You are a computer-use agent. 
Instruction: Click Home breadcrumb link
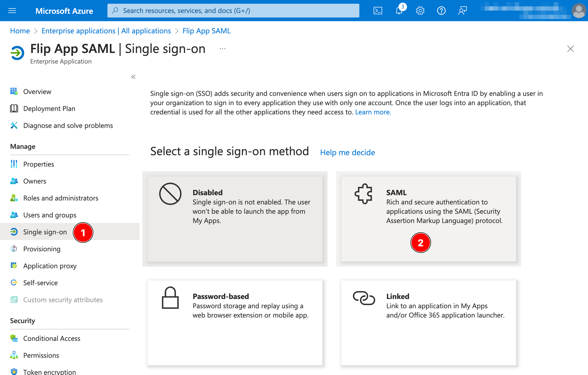pyautogui.click(x=20, y=31)
